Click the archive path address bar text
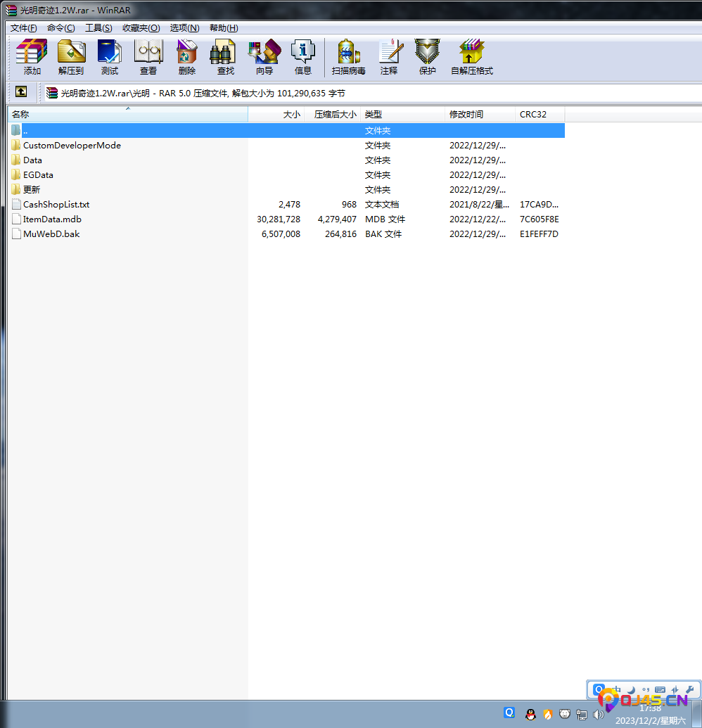This screenshot has width=702, height=728. click(203, 94)
